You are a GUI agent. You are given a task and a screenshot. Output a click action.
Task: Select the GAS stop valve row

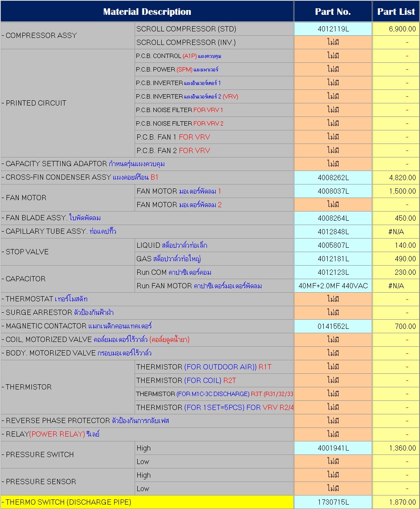[214, 259]
